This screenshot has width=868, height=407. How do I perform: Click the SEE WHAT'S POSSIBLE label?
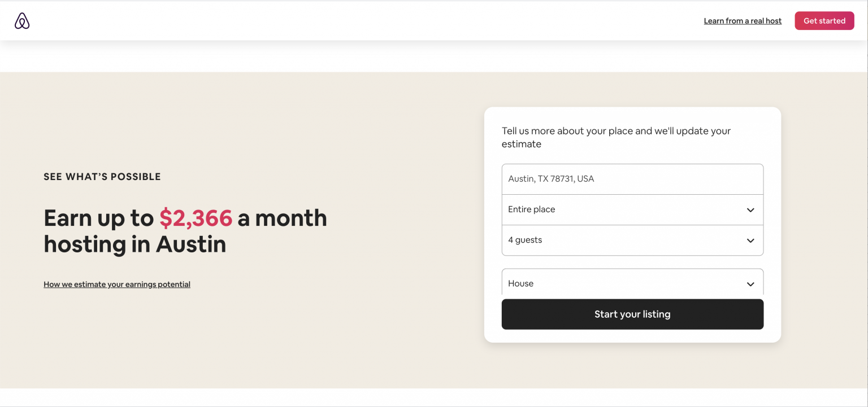coord(102,177)
